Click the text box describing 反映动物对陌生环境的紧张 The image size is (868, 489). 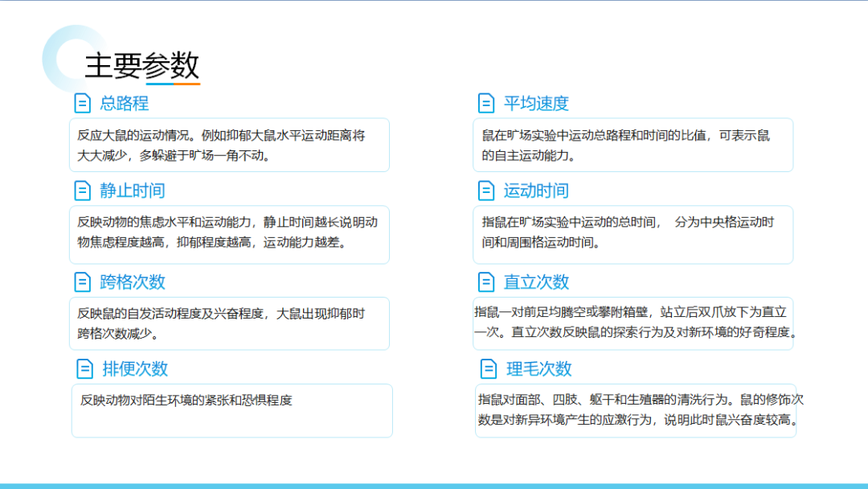pyautogui.click(x=231, y=410)
